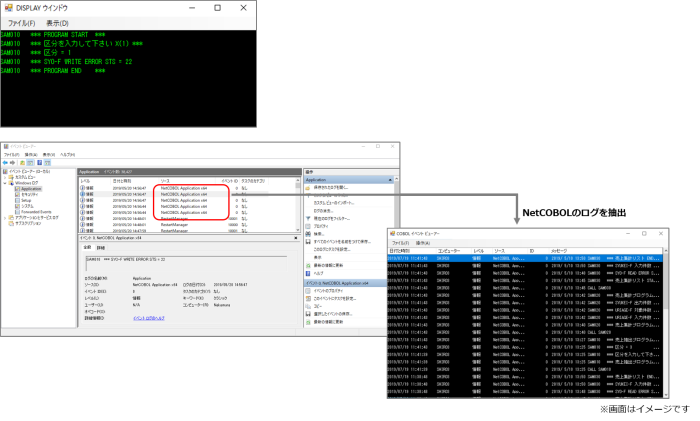
Task: Open the 操作 menu in Event Viewer
Action: point(31,154)
